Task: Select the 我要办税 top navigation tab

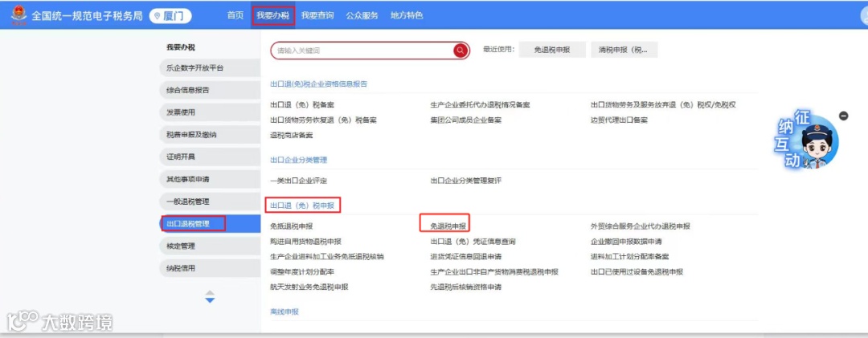Action: tap(273, 15)
